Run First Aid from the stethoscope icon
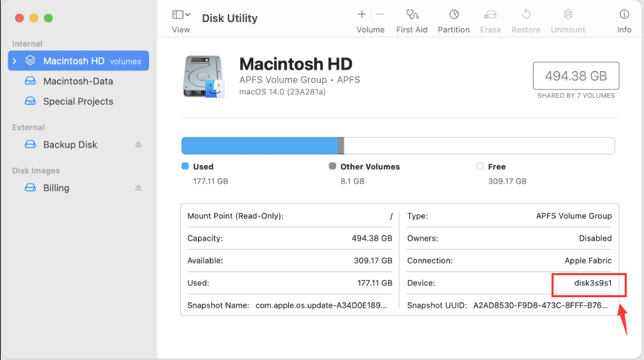The image size is (644, 360). [x=412, y=14]
